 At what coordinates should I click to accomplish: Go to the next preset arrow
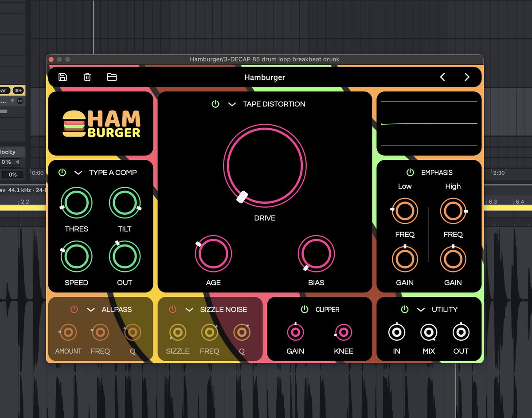coord(467,77)
